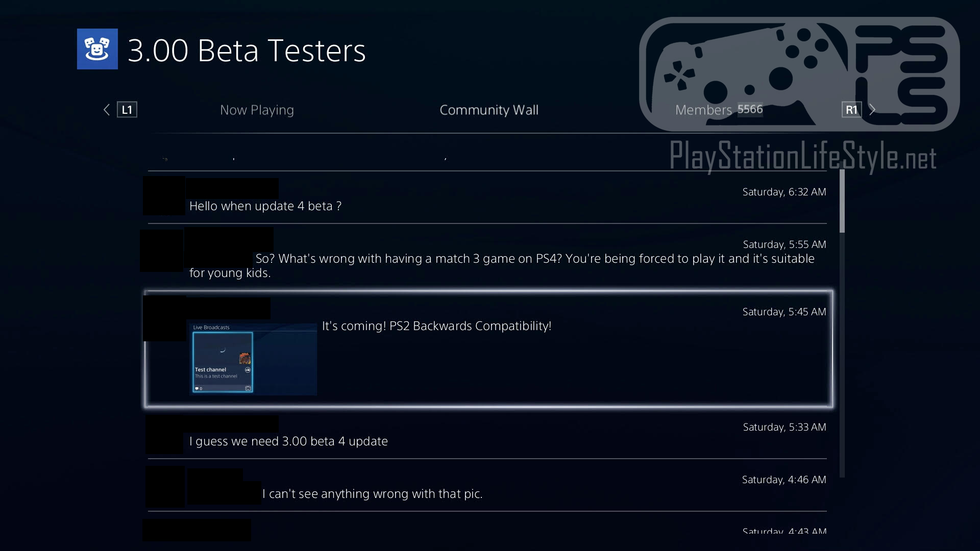980x551 pixels.
Task: Open the Members tab
Action: point(703,110)
